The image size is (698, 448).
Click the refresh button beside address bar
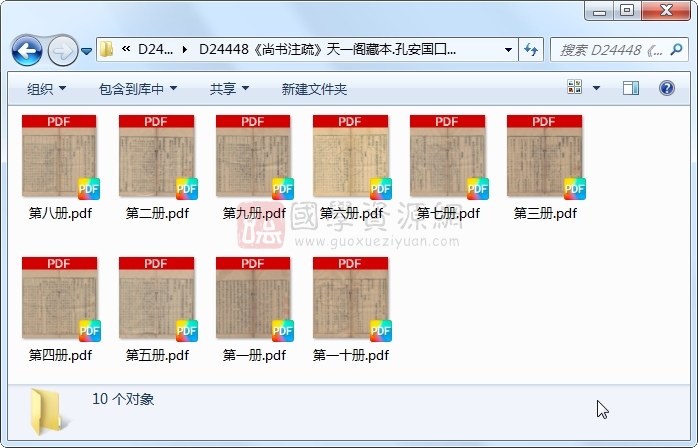click(x=531, y=49)
